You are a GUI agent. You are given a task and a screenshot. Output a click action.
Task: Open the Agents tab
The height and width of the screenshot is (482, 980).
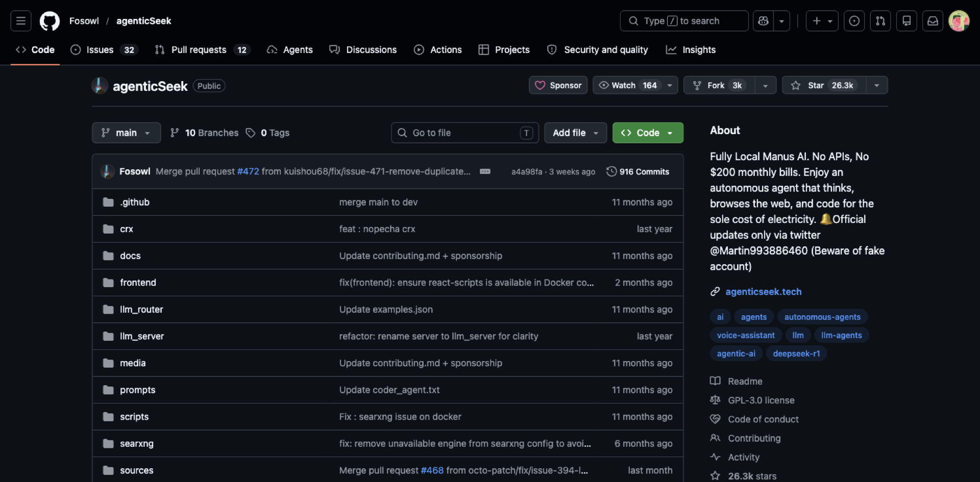[x=290, y=49]
